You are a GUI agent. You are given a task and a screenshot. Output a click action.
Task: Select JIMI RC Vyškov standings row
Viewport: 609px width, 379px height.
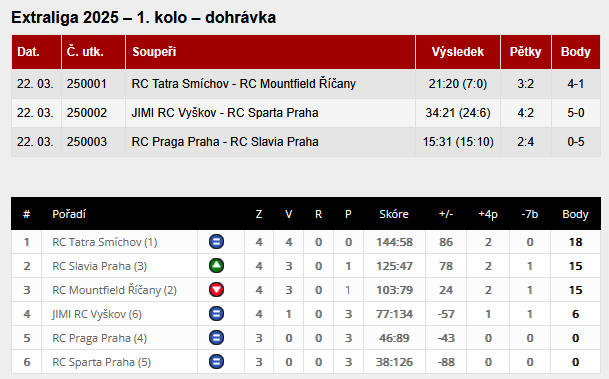(306, 314)
